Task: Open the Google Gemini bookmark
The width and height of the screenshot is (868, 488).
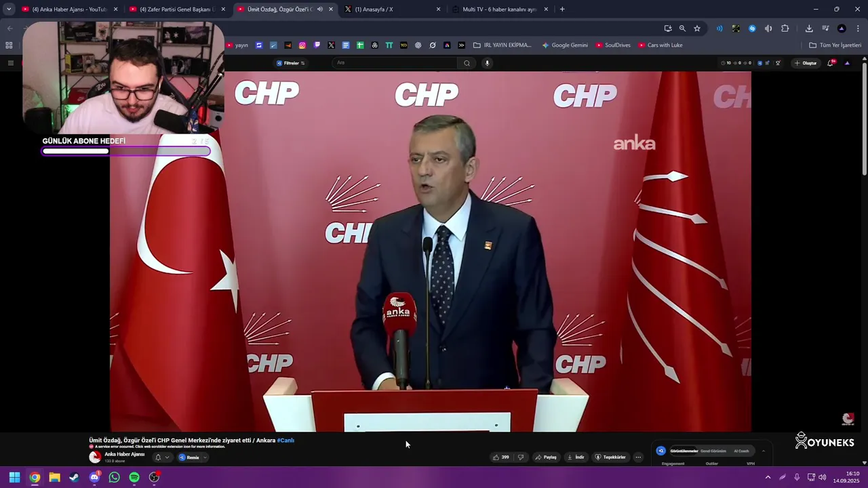Action: click(565, 45)
